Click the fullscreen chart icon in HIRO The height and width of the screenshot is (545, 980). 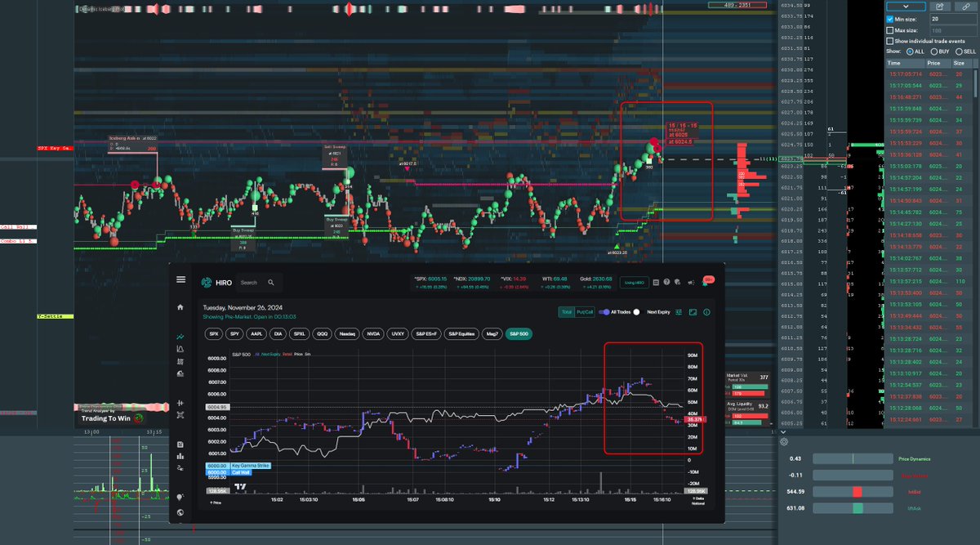coord(693,312)
